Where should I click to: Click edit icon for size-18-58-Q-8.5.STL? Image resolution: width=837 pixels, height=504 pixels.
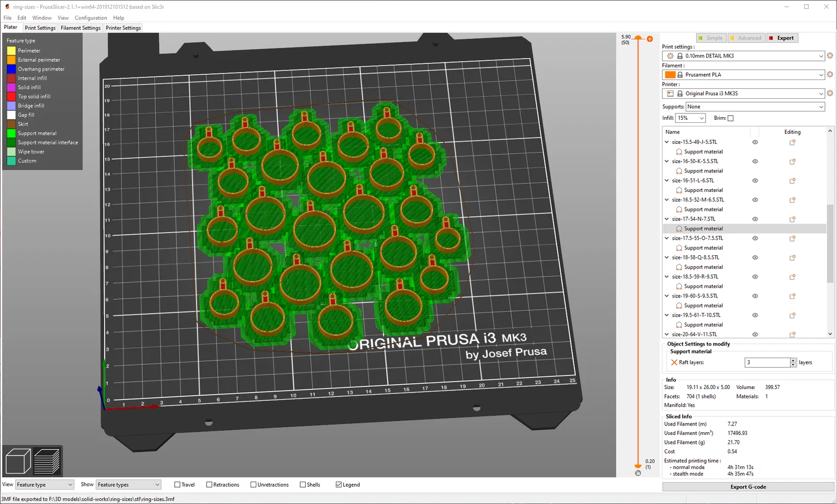(x=793, y=258)
